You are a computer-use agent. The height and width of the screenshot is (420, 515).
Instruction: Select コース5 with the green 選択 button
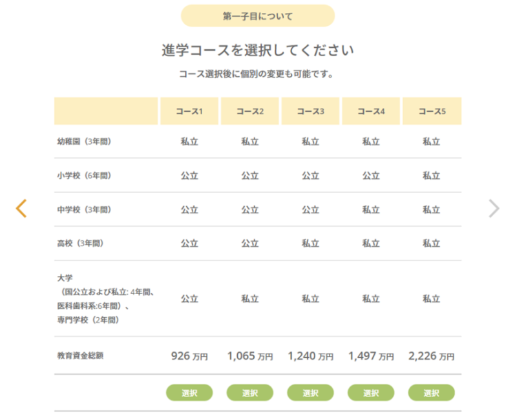point(431,392)
